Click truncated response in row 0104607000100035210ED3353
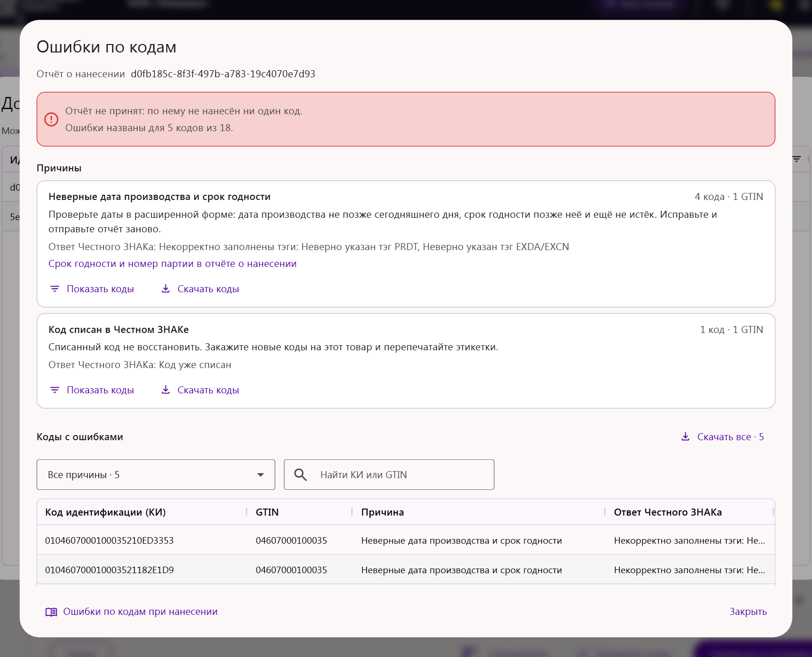The width and height of the screenshot is (812, 657). tap(689, 540)
